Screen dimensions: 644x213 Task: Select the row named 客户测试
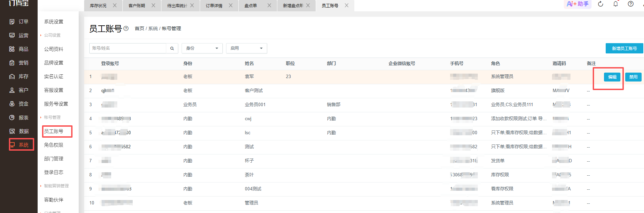coord(364,91)
